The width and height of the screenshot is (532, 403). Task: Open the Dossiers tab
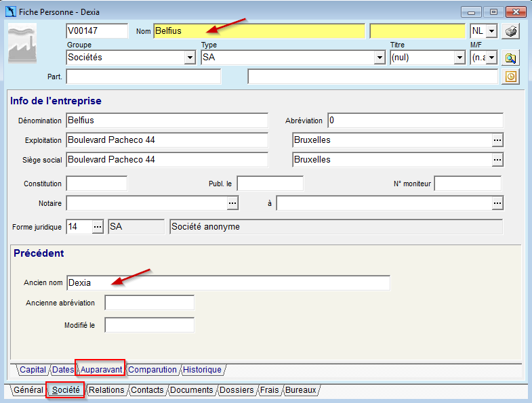tap(237, 390)
